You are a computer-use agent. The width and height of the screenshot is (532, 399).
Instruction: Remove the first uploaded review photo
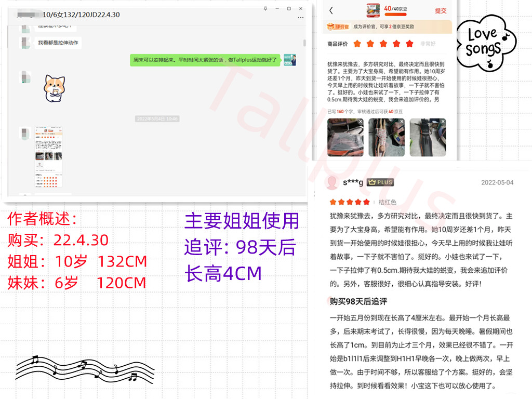(361, 121)
